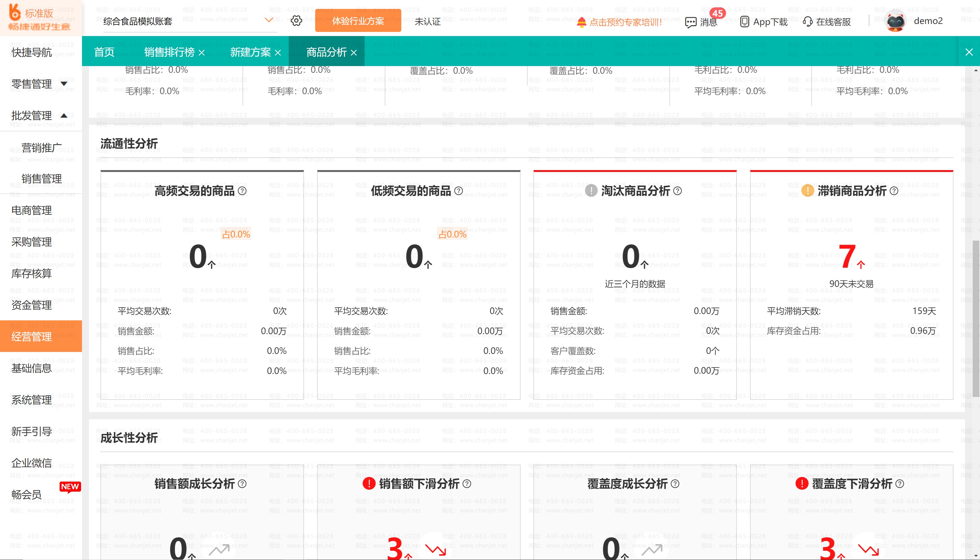Click help icon next to 低频交易的商品
The image size is (980, 560).
(x=458, y=191)
